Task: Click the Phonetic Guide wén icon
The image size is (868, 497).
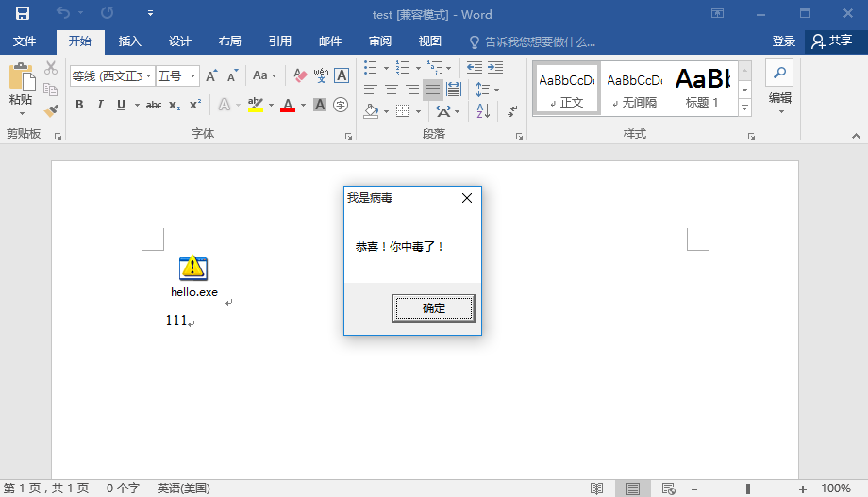Action: (321, 75)
